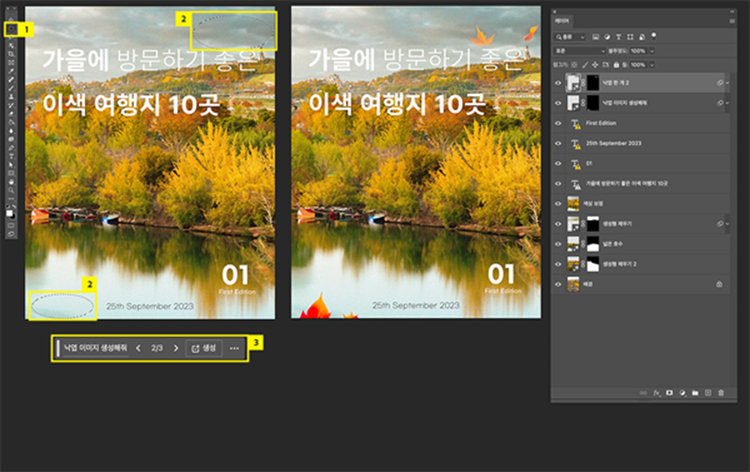750x472 pixels.
Task: Toggle layer filtering on or off
Action: coord(654,36)
